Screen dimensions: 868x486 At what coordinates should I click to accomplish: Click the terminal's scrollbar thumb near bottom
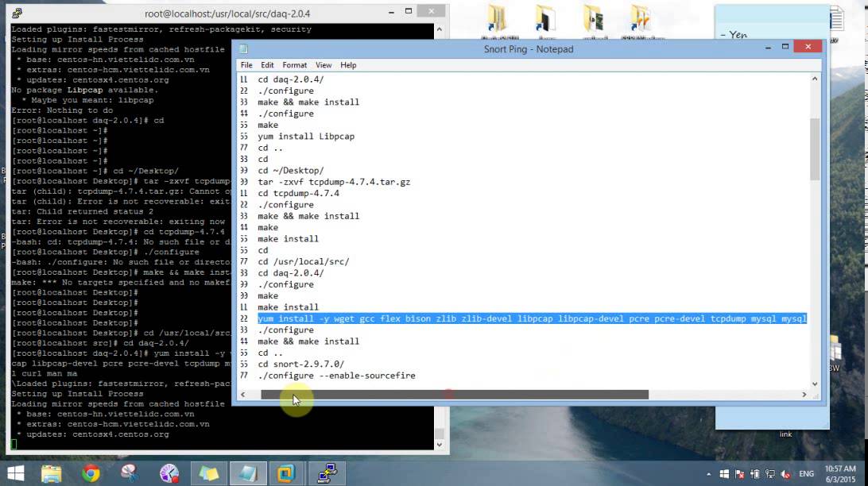(x=440, y=434)
